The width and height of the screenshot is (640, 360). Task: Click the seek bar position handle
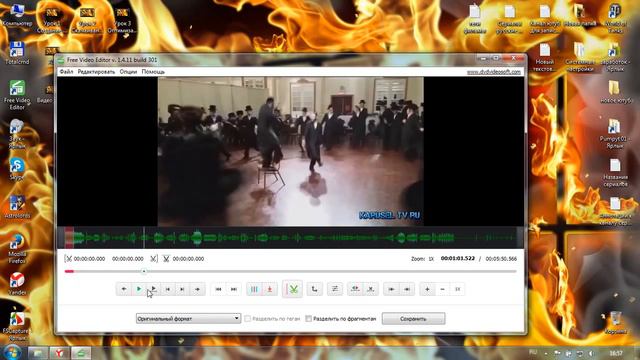(x=144, y=271)
